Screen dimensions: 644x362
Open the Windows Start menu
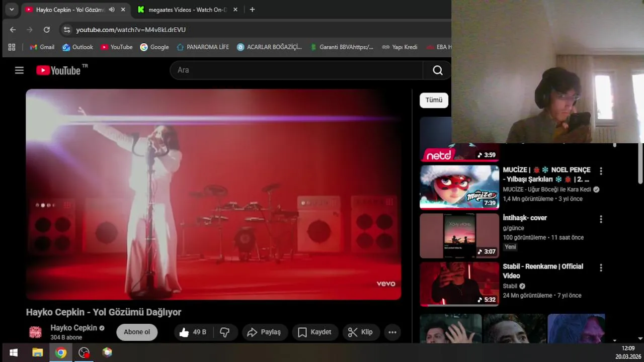tap(14, 352)
